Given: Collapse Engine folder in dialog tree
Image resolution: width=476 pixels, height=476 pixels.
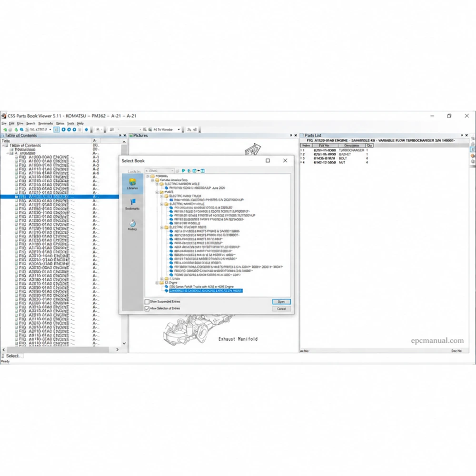Looking at the screenshot, I should 157,283.
